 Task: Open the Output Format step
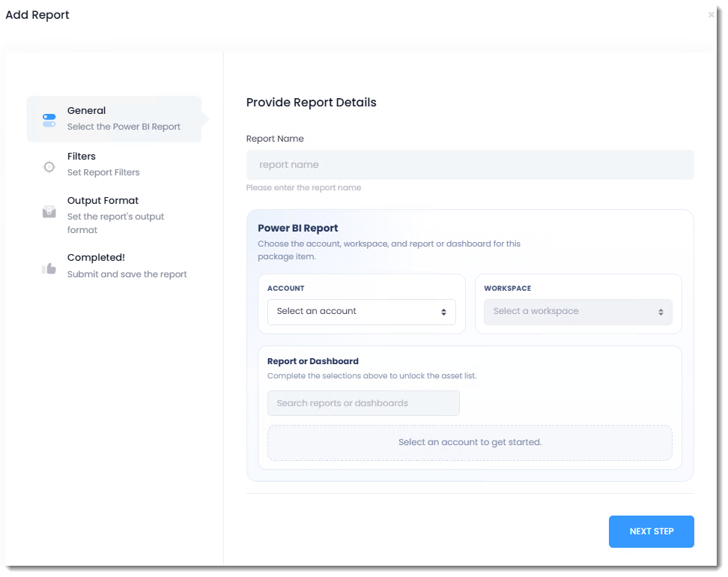tap(103, 201)
